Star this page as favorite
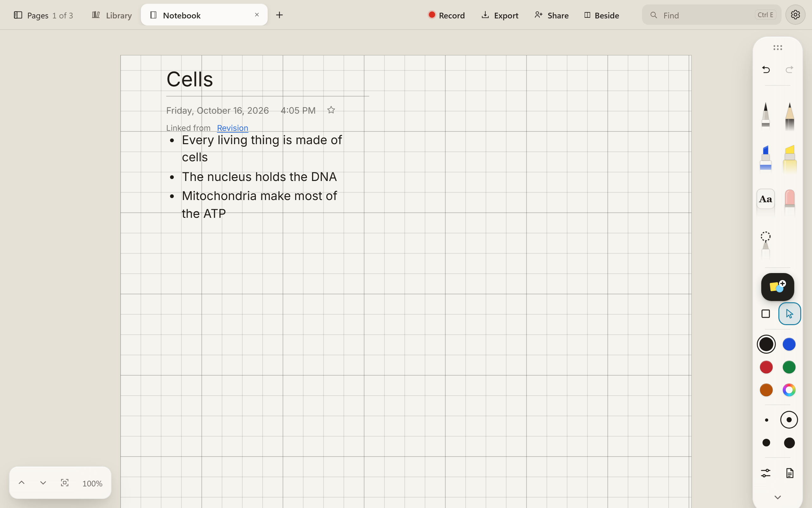The image size is (812, 508). [331, 110]
